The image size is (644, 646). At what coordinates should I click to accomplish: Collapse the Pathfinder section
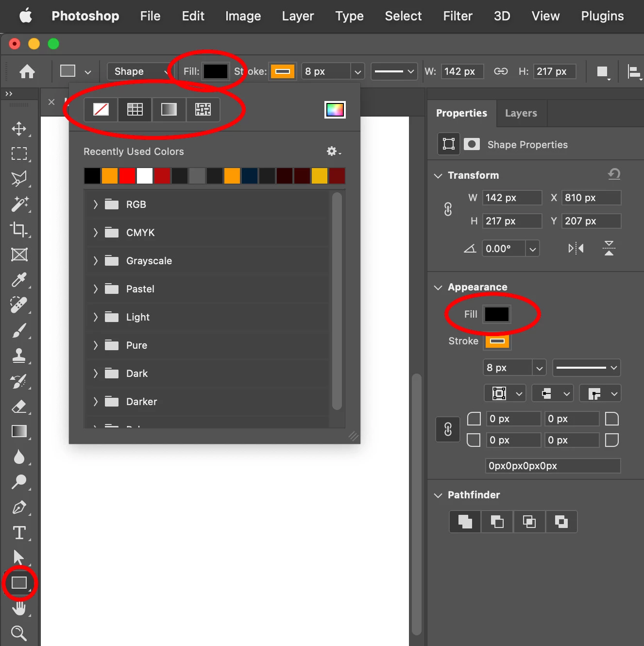pyautogui.click(x=438, y=495)
